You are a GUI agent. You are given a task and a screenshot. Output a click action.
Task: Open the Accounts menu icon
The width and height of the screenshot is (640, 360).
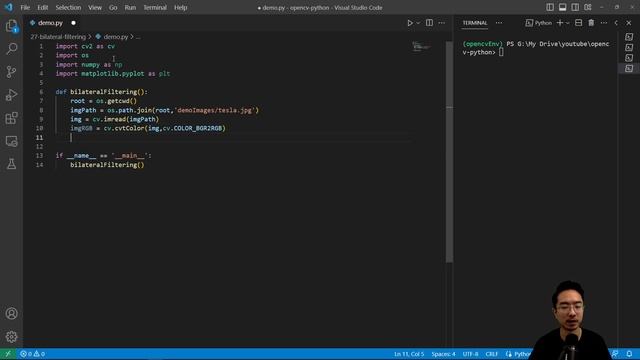pyautogui.click(x=11, y=313)
